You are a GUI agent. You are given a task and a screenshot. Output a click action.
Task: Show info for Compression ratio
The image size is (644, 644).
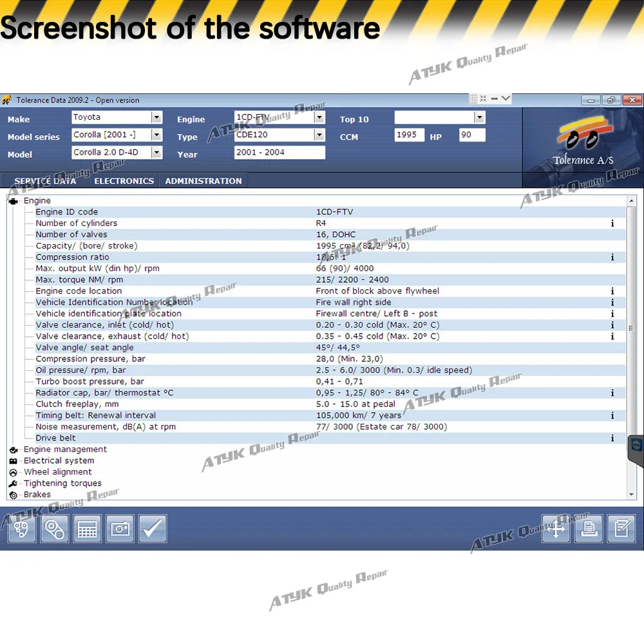click(612, 257)
